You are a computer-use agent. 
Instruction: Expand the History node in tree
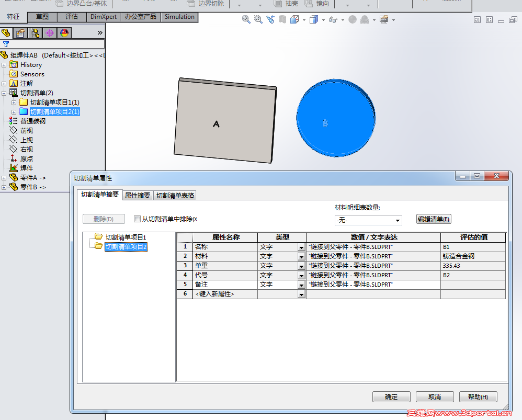pyautogui.click(x=4, y=65)
